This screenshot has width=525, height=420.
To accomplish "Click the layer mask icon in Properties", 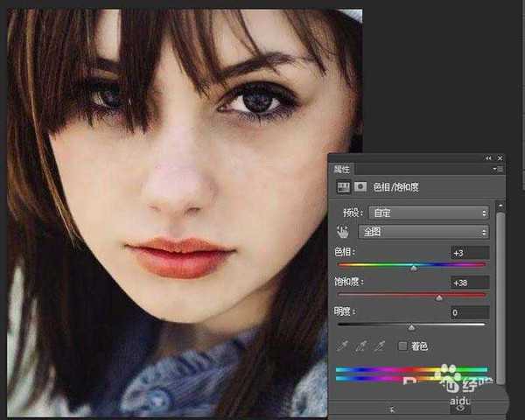I will [360, 186].
